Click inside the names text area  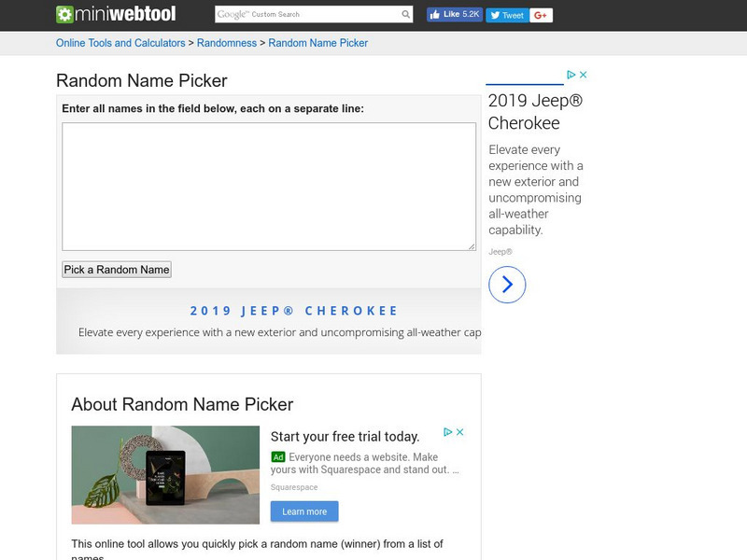pos(269,186)
